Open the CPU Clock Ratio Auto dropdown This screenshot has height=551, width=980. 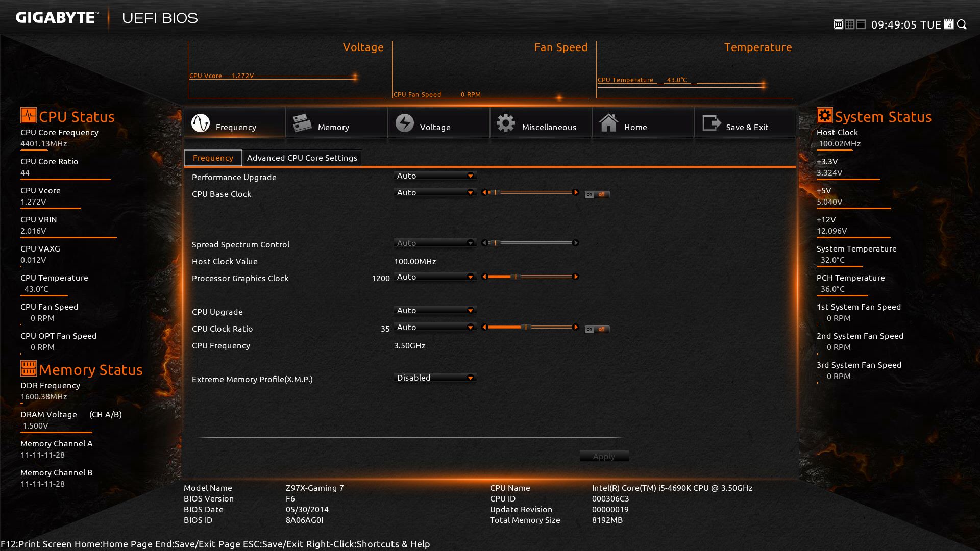click(435, 327)
